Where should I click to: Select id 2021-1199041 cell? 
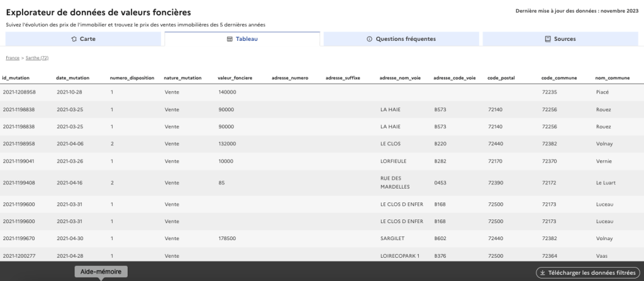click(x=18, y=162)
